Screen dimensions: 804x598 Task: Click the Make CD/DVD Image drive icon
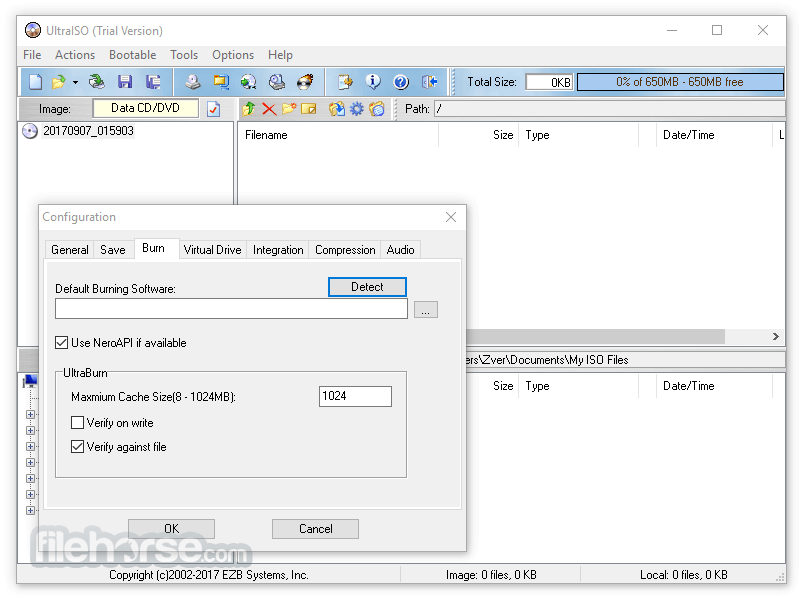193,82
